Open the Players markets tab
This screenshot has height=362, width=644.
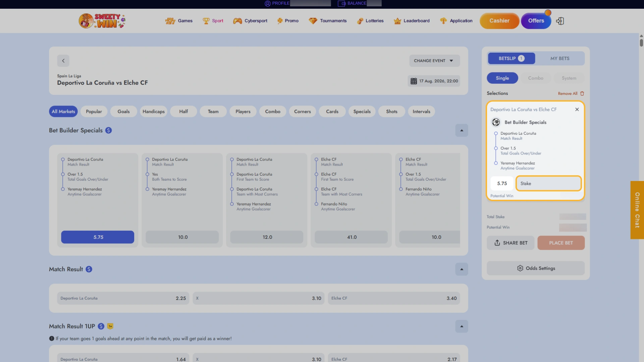(x=243, y=112)
